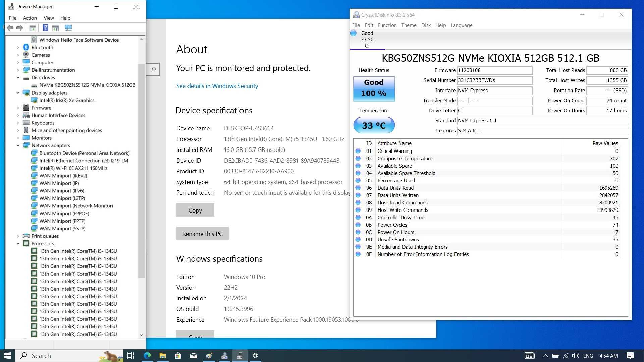This screenshot has width=644, height=362.
Task: Check battery status tray icon
Action: tap(555, 356)
